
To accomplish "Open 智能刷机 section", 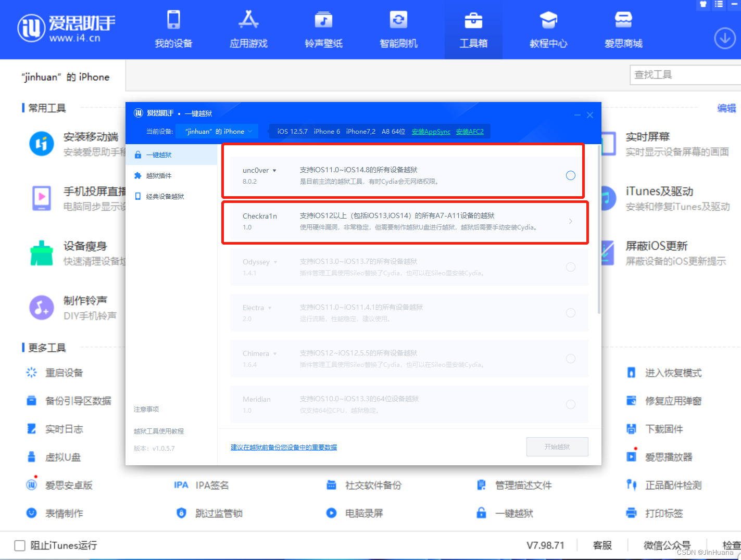I will (398, 29).
